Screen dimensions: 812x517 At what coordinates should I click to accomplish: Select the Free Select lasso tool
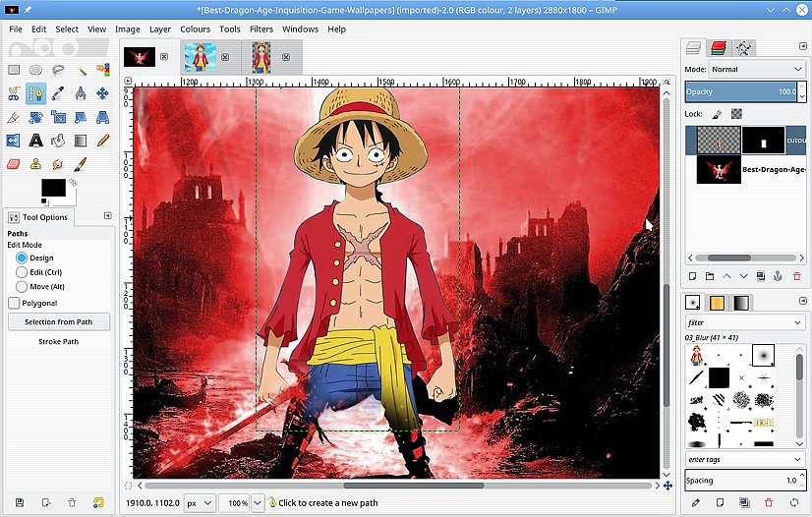tap(58, 70)
